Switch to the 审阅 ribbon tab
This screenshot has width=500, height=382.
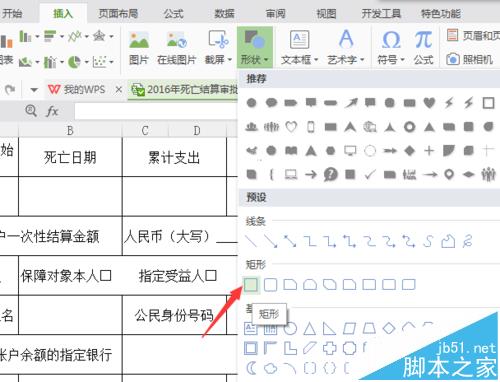(275, 14)
